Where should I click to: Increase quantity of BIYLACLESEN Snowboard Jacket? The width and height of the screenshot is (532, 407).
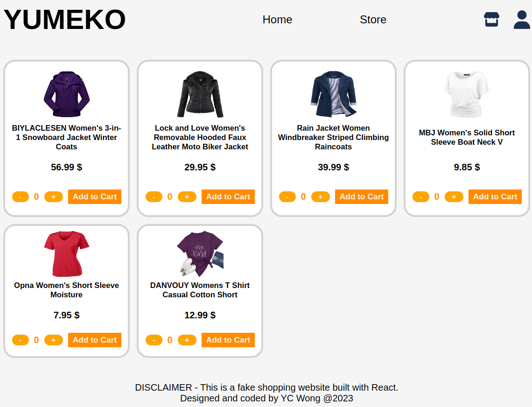click(x=54, y=197)
